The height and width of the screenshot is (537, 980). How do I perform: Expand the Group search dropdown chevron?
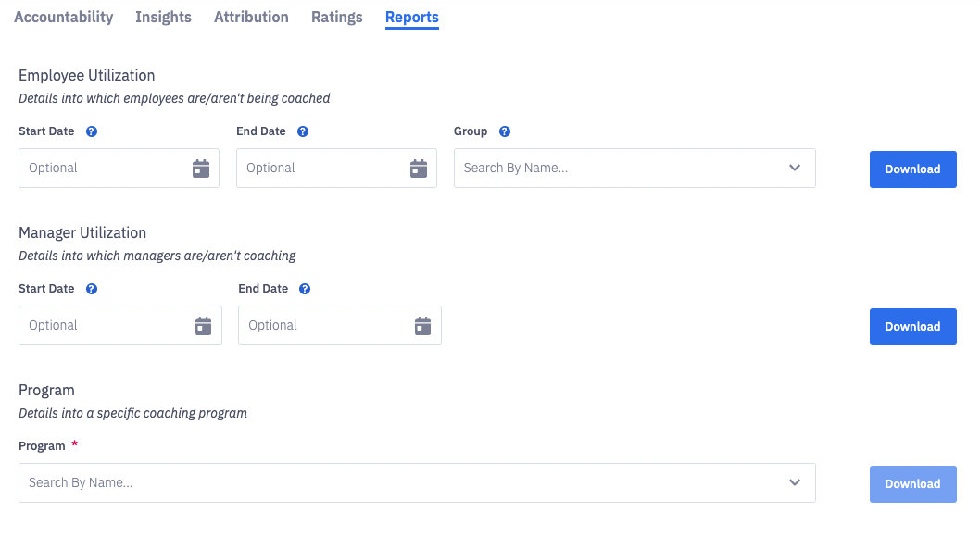pos(795,169)
